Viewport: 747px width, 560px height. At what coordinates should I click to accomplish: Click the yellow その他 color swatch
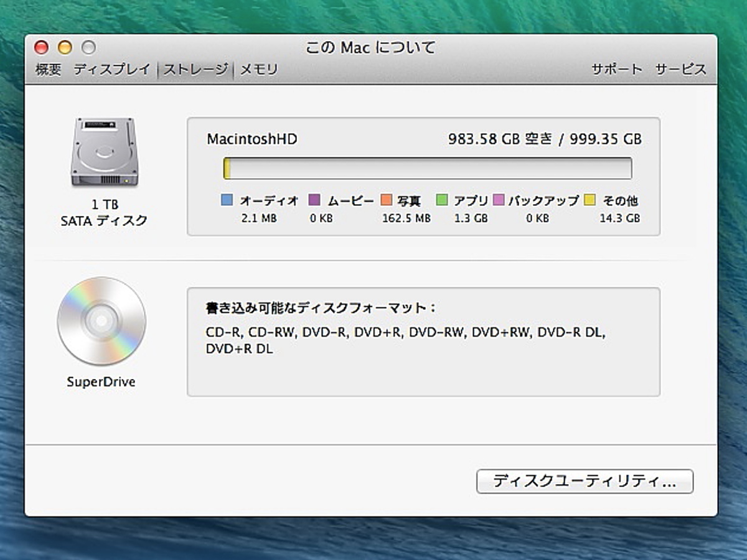[x=590, y=200]
